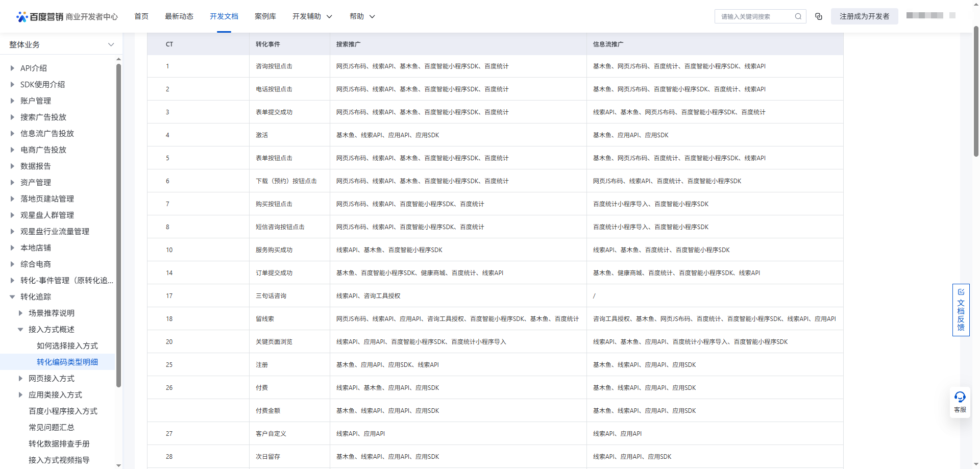Viewport: 980px width, 469px height.
Task: Expand the 落地页建站管理 section
Action: point(12,199)
